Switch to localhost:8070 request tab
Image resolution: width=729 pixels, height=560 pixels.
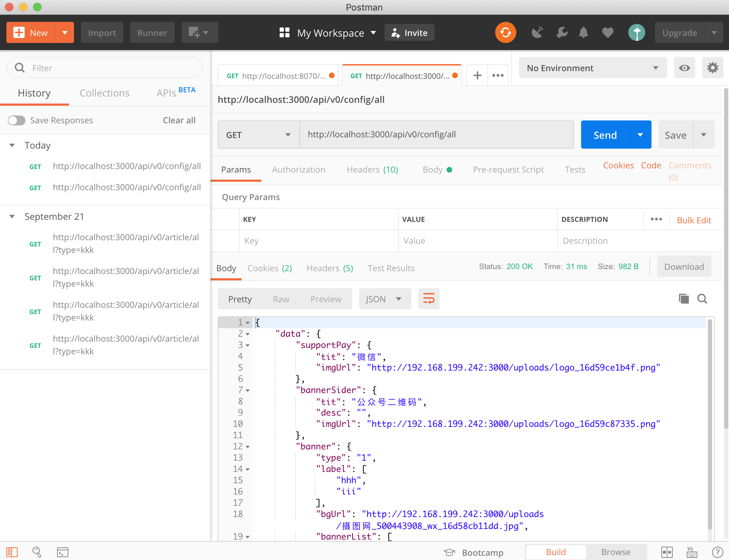[278, 75]
